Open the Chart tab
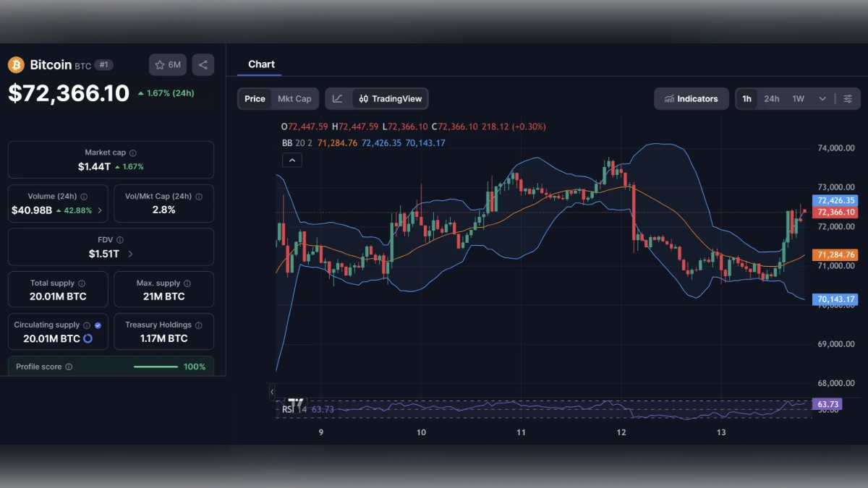Image resolution: width=868 pixels, height=488 pixels. coord(261,64)
